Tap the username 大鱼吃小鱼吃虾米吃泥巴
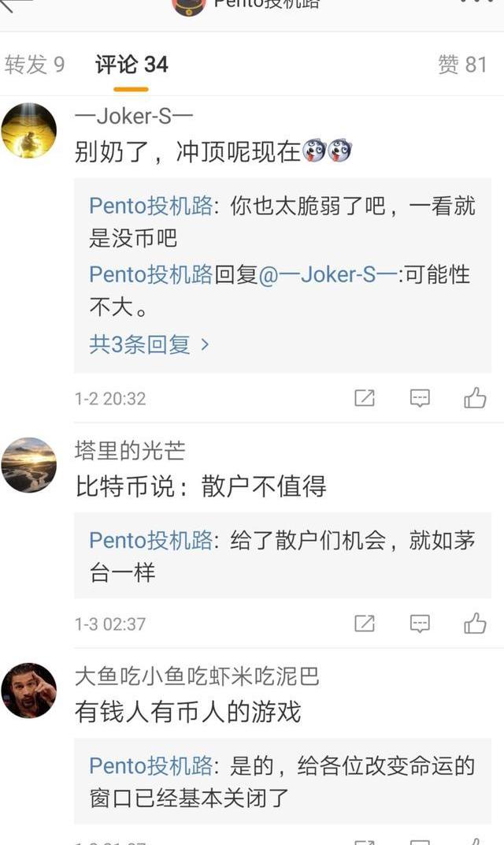Viewport: 504px width, 845px height. pyautogui.click(x=197, y=676)
